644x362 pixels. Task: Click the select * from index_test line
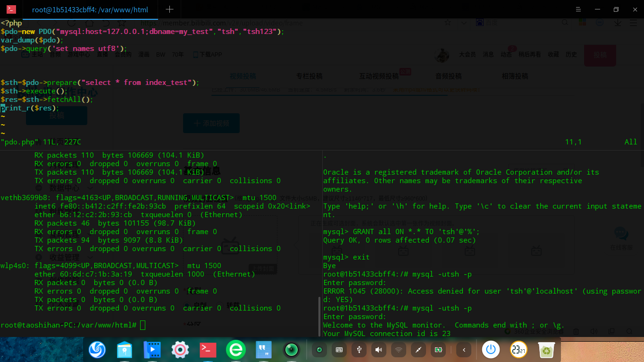(100, 83)
